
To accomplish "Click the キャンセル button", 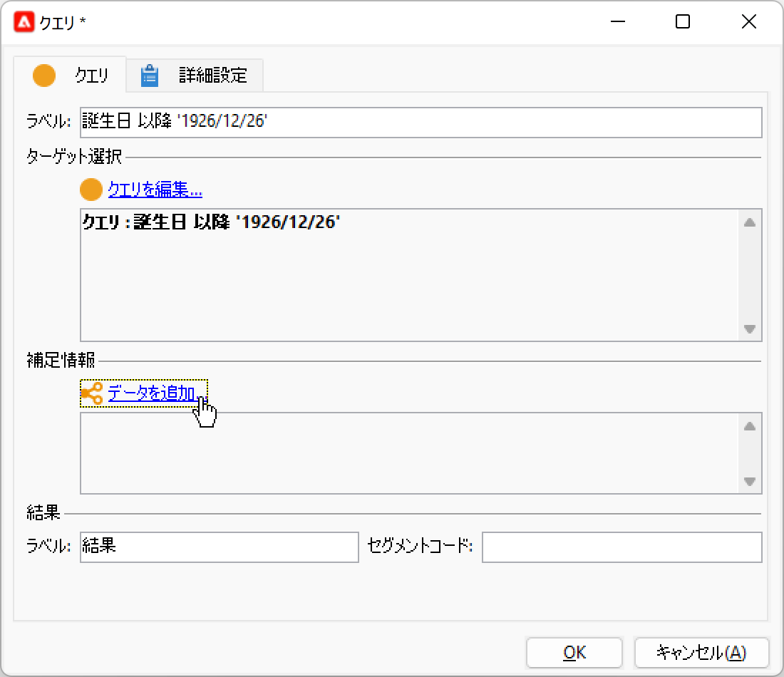I will (x=701, y=652).
